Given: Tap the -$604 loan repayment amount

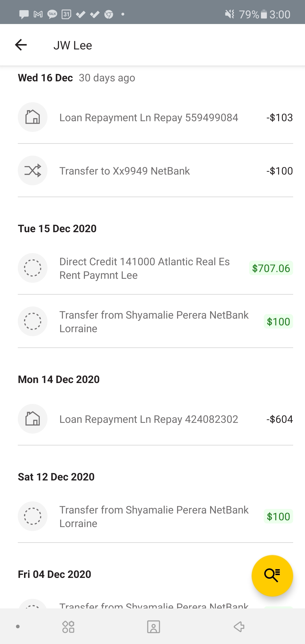Looking at the screenshot, I should [280, 419].
